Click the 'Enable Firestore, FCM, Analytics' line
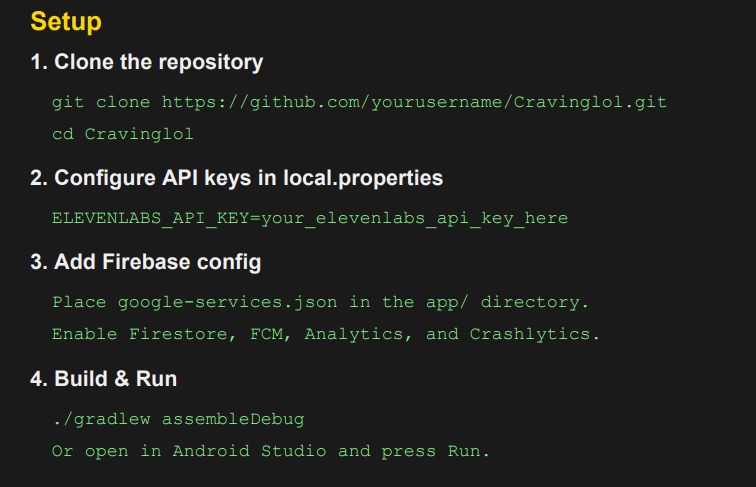The height and width of the screenshot is (487, 756). (325, 334)
